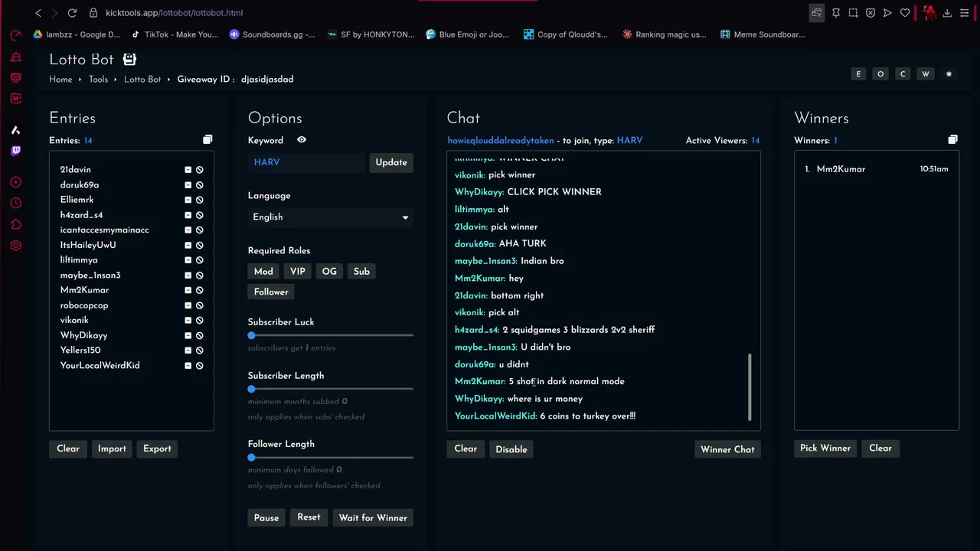980x551 pixels.
Task: Toggle the W option in the header
Action: [926, 74]
